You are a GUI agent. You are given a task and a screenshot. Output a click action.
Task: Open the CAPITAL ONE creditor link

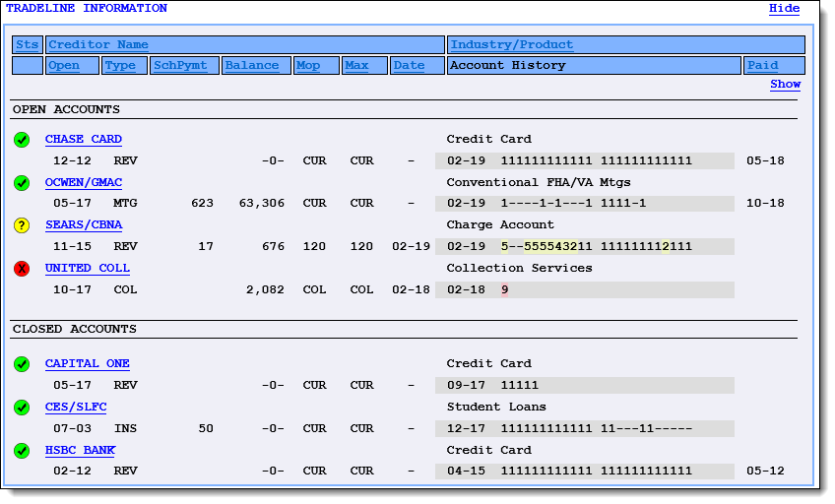tap(88, 363)
